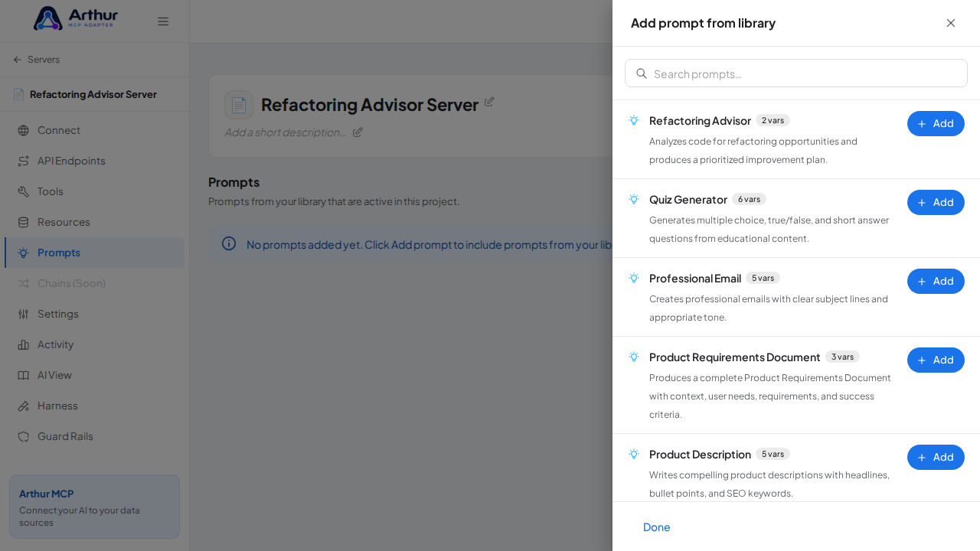Image resolution: width=980 pixels, height=551 pixels.
Task: Add the Quiz Generator prompt
Action: (936, 202)
